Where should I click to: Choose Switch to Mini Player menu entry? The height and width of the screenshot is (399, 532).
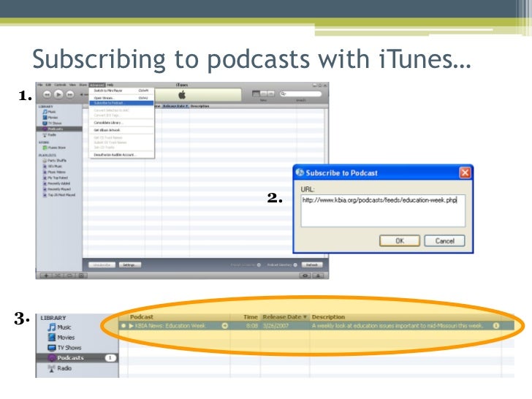[121, 91]
